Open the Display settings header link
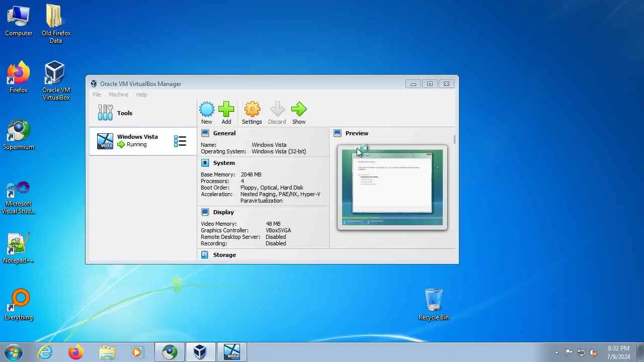Screen dimensions: 644x362 click(223, 212)
